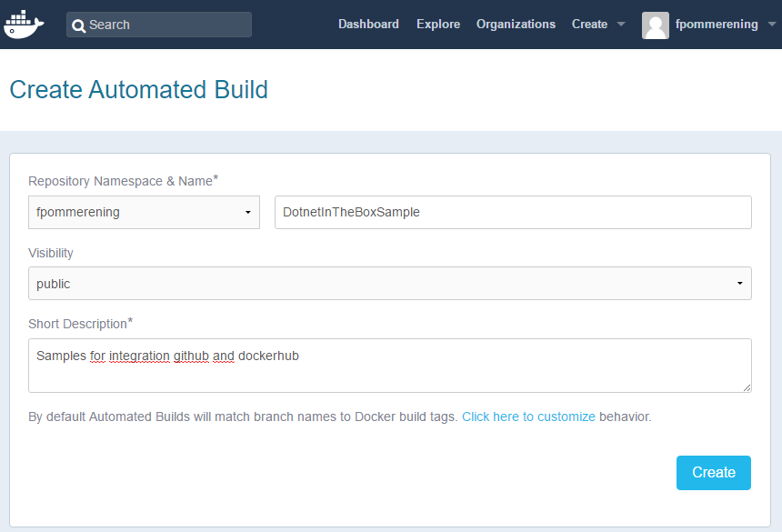Open Organizations in the navbar
The height and width of the screenshot is (532, 782).
[x=516, y=24]
